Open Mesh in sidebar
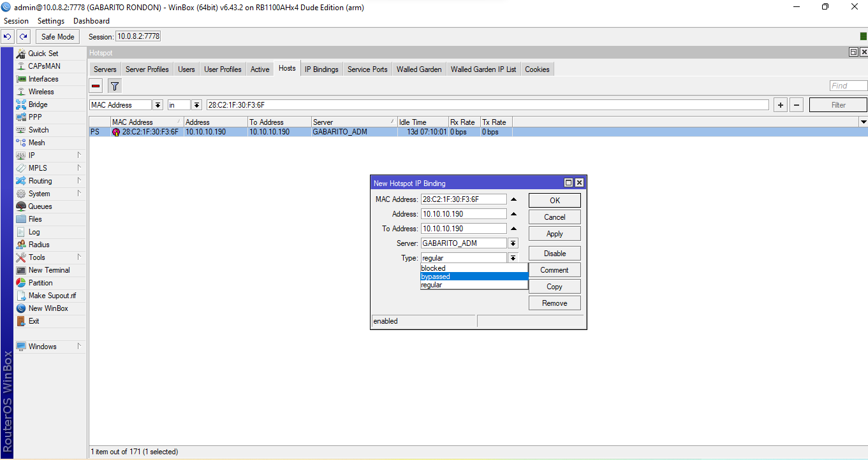The height and width of the screenshot is (460, 868). tap(50, 143)
